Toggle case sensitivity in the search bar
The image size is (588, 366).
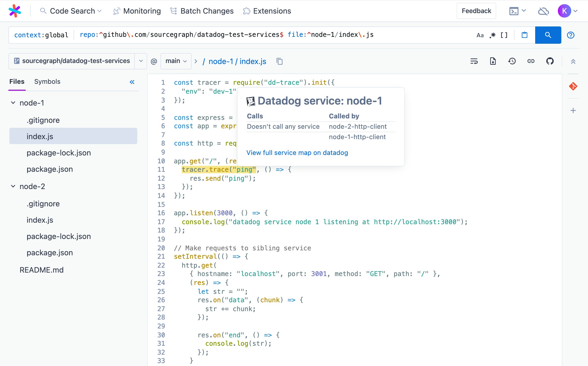(x=480, y=35)
